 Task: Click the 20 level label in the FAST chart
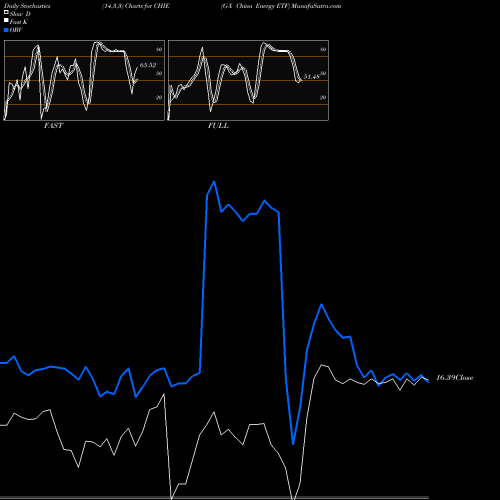point(159,97)
